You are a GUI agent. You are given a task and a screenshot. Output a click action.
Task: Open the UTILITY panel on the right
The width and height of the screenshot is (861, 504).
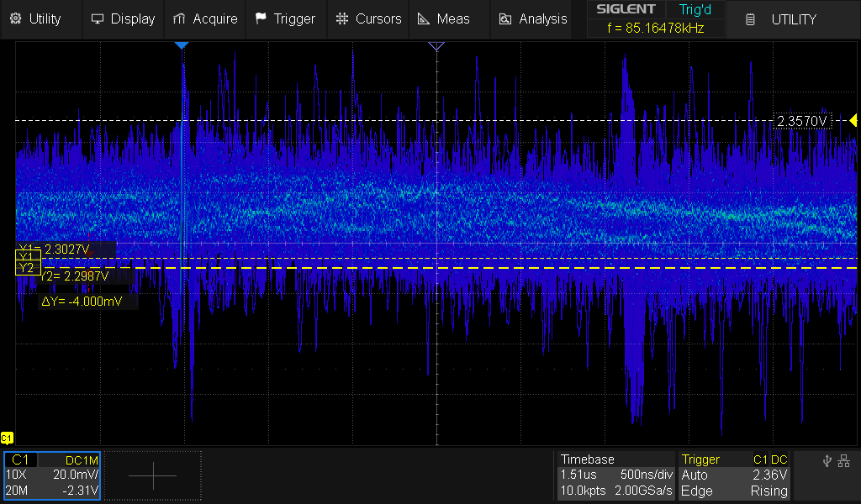click(x=782, y=19)
